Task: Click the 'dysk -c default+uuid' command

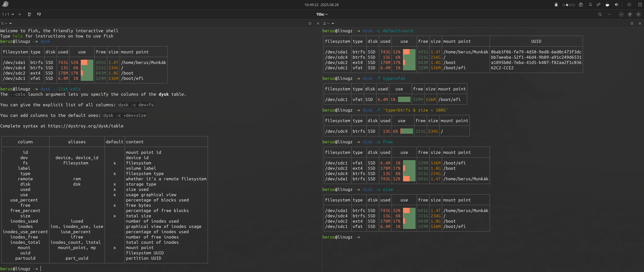Action: pyautogui.click(x=388, y=31)
